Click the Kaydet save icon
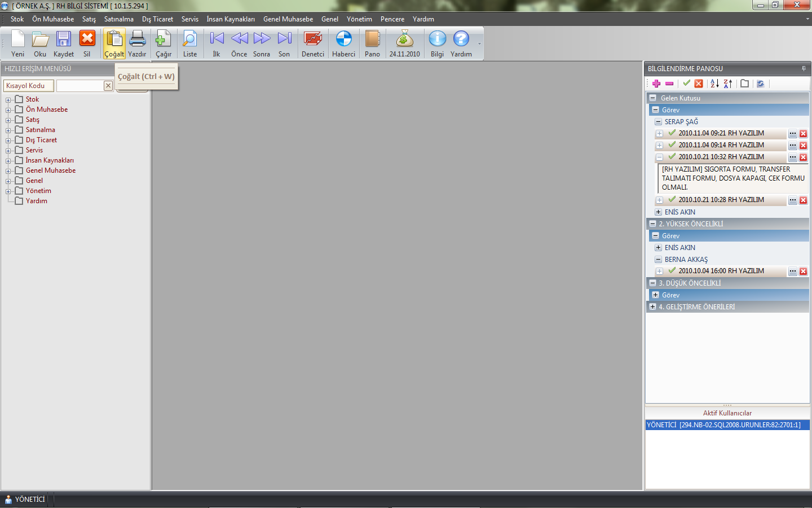Image resolution: width=812 pixels, height=508 pixels. (63, 43)
